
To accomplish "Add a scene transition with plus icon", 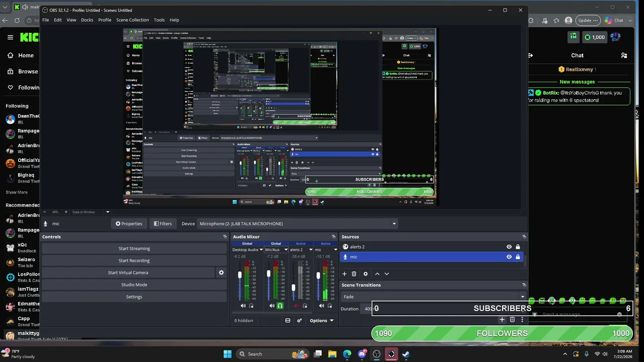I will 502,320.
